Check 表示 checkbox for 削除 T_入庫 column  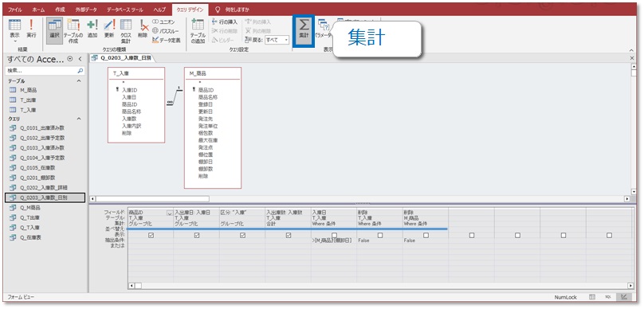[x=380, y=235]
